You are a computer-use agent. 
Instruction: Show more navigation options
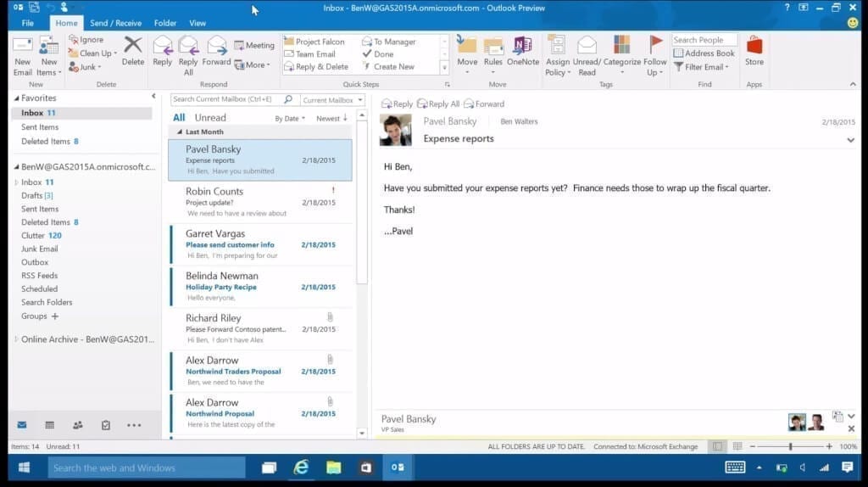click(134, 426)
